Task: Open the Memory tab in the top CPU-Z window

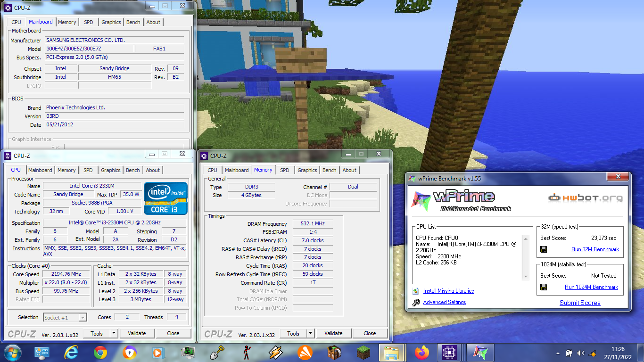Action: tap(67, 22)
